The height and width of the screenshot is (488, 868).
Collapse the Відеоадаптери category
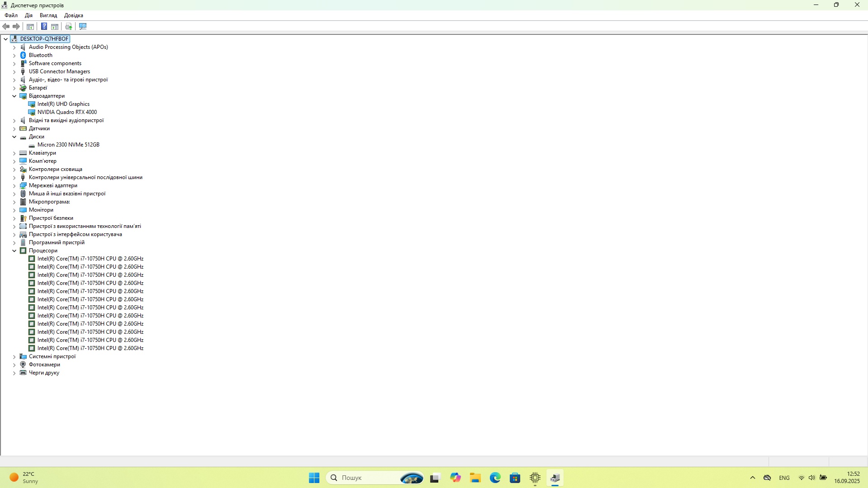[x=14, y=96]
